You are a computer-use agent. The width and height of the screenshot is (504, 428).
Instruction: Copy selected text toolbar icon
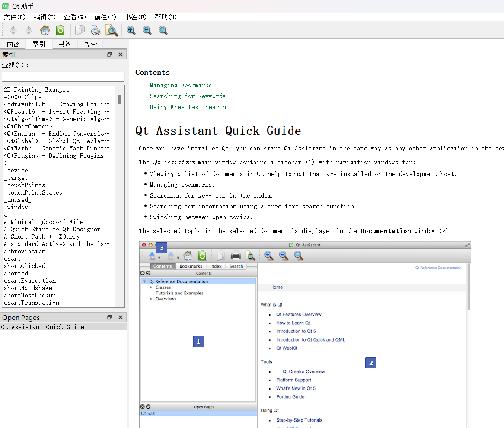(x=80, y=30)
